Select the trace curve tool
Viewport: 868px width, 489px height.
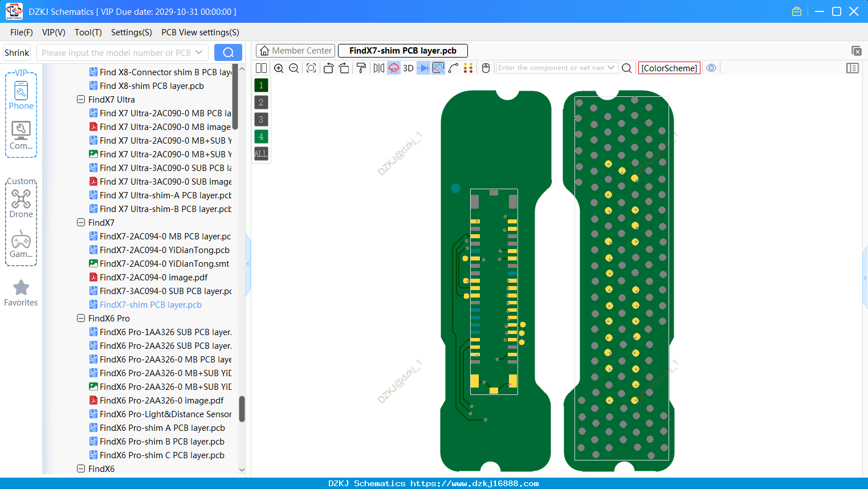coord(454,68)
